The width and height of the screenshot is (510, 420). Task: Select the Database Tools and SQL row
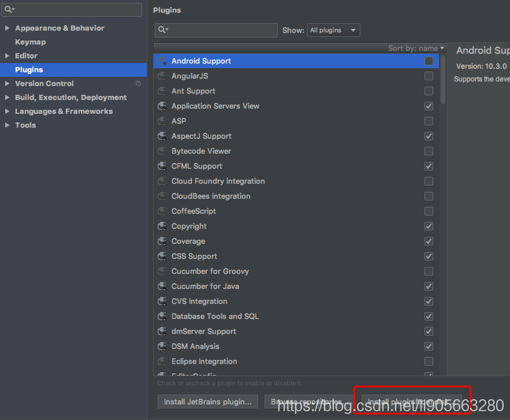coord(296,316)
